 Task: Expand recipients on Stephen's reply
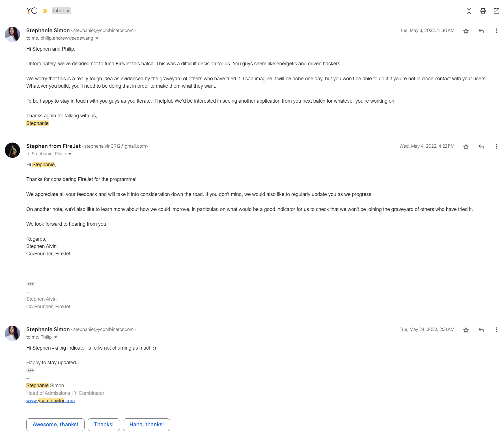tap(70, 154)
